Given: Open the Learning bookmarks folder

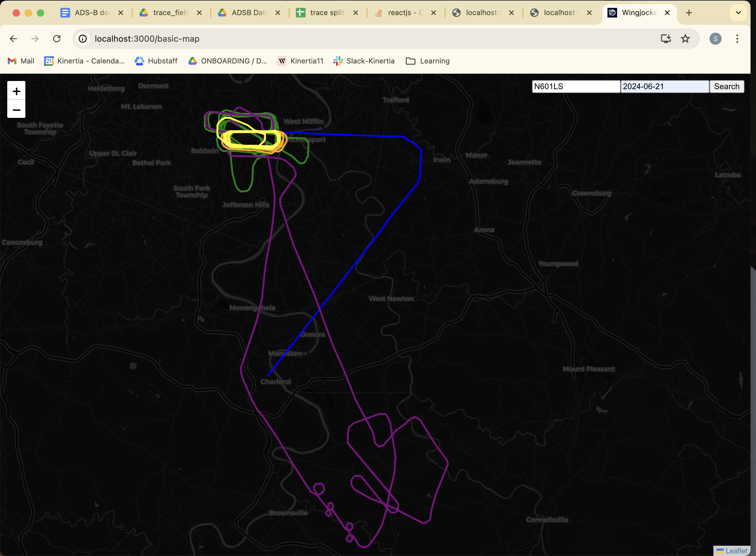Looking at the screenshot, I should (428, 61).
